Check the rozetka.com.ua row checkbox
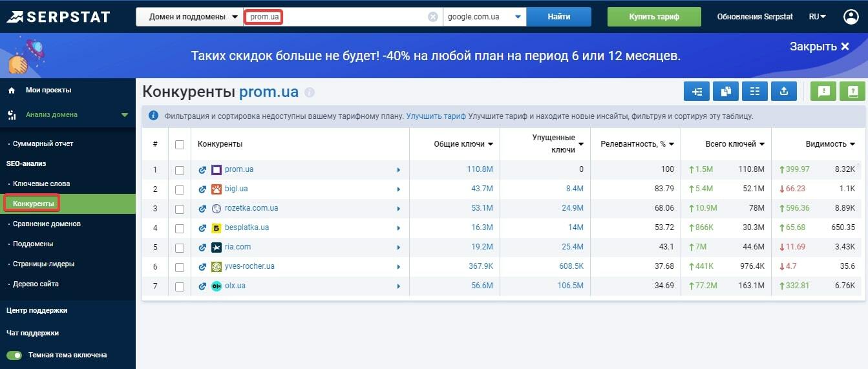Viewport: 868px width, 369px height. (180, 209)
